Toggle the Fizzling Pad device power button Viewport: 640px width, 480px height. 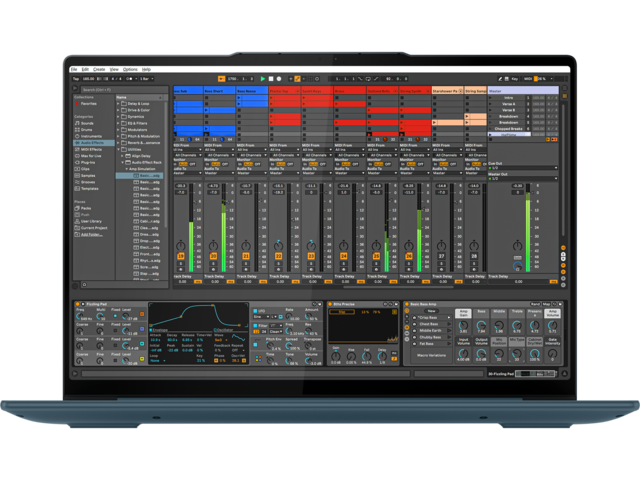click(76, 304)
